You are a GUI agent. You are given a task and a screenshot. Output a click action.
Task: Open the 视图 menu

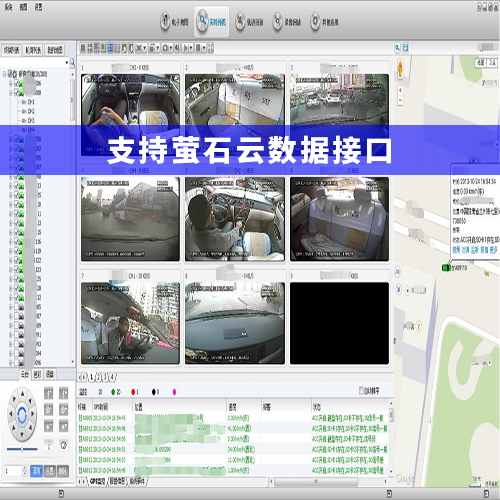tap(23, 7)
